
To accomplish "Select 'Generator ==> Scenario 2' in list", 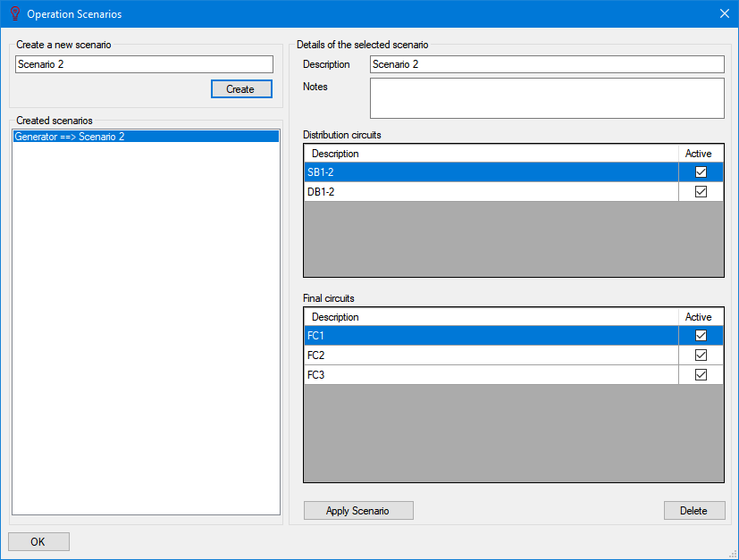I will coord(147,137).
